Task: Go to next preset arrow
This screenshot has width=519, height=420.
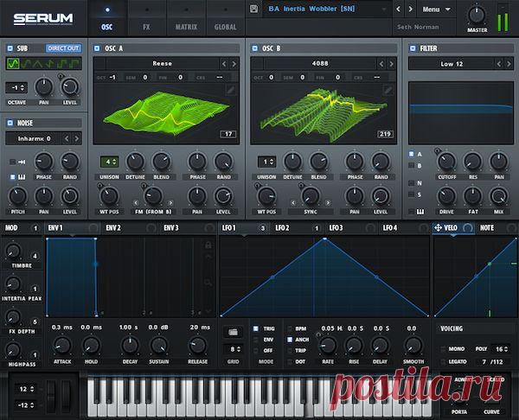Action: point(410,10)
